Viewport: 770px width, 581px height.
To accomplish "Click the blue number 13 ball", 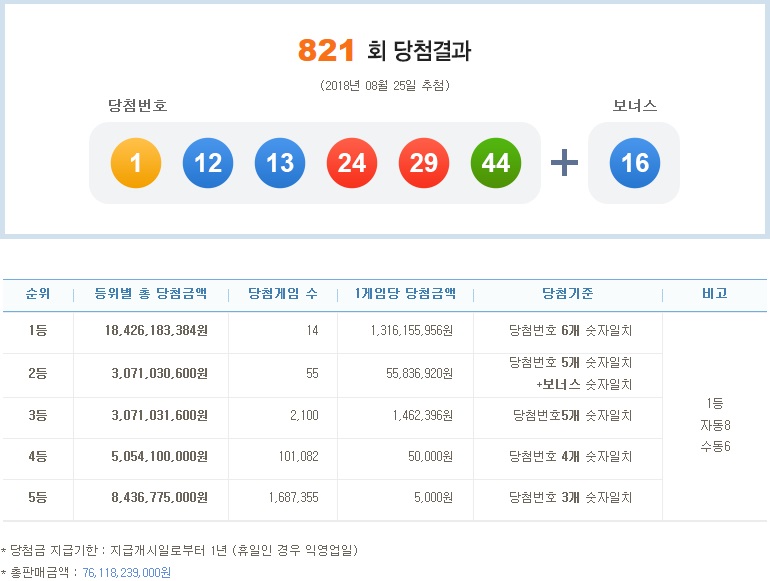I will tap(280, 163).
